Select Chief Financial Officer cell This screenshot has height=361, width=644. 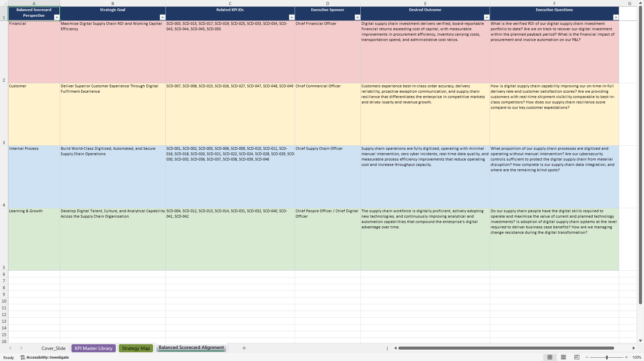[328, 52]
